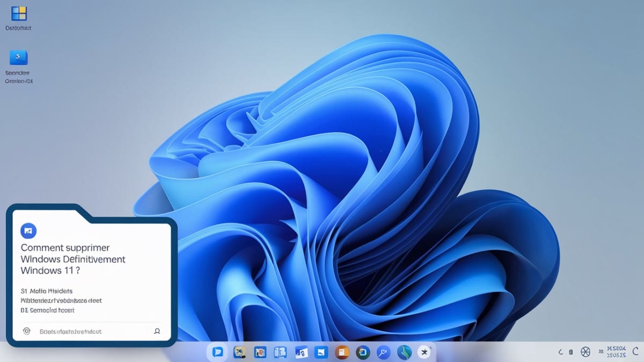Viewport: 644px width, 362px height.
Task: Click the target icon at popup bottom-left
Action: click(26, 331)
